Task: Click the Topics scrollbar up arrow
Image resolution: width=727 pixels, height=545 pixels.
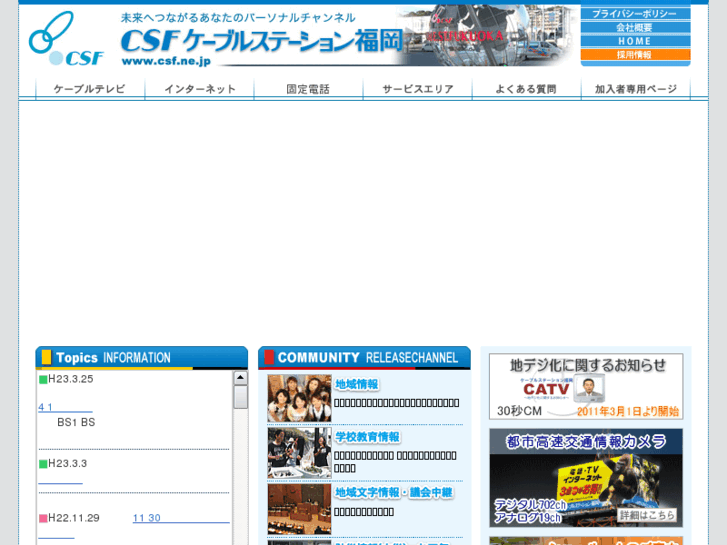Action: coord(240,378)
